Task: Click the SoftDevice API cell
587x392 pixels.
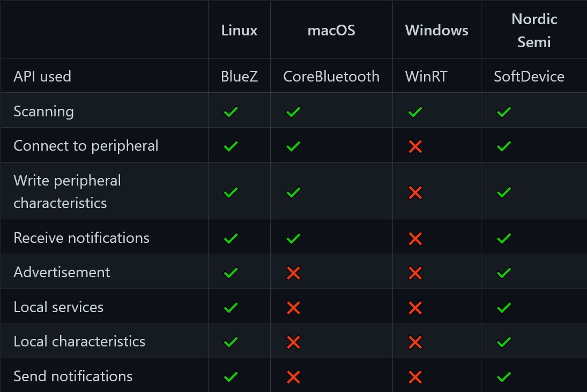Action: [x=529, y=76]
